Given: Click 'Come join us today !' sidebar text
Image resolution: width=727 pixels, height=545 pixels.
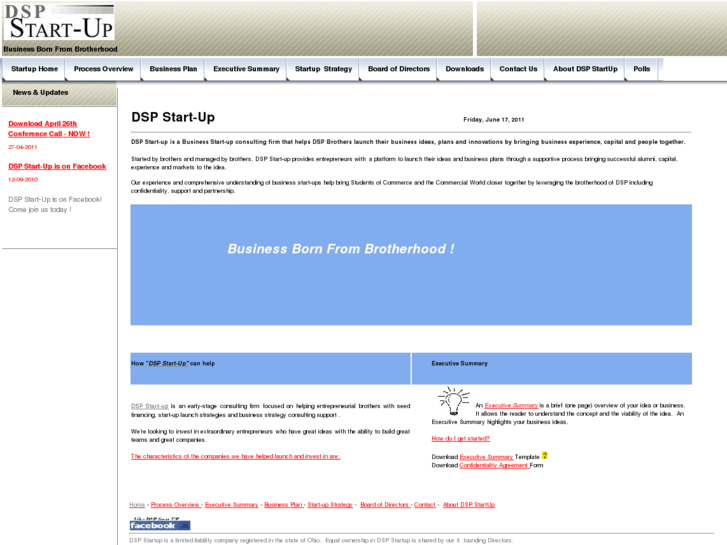Looking at the screenshot, I should pyautogui.click(x=40, y=210).
